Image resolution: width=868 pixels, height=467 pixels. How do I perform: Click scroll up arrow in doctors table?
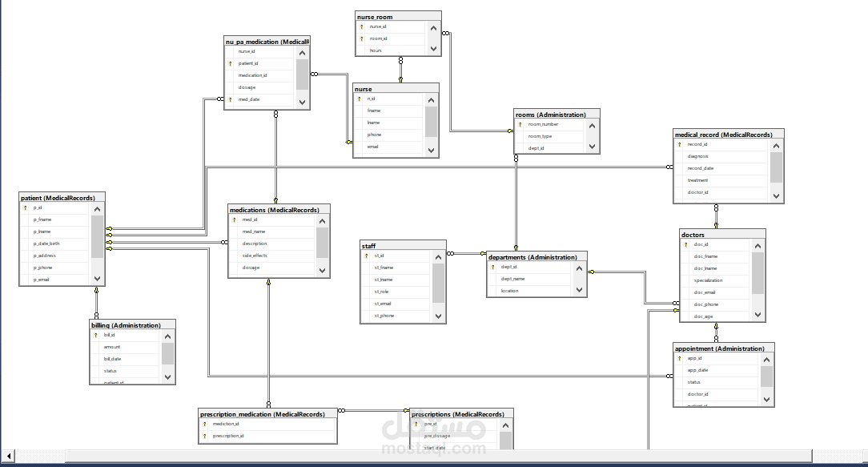pyautogui.click(x=757, y=246)
